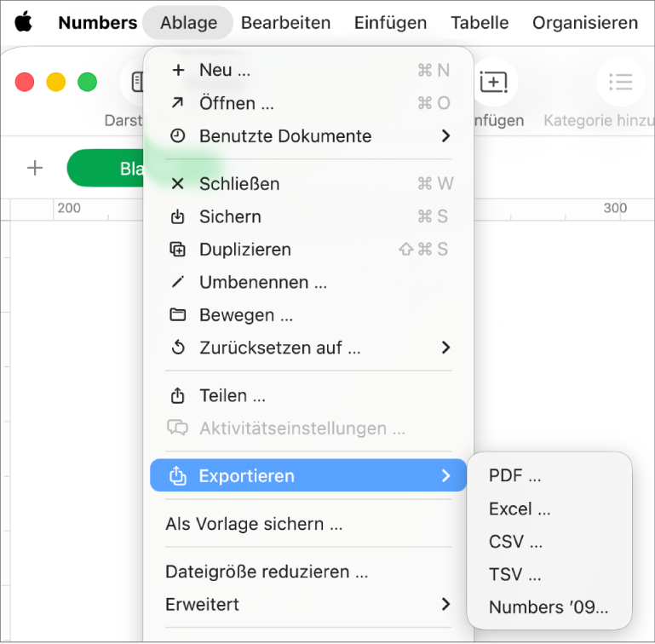Click the save icon beside Sichern
Screen dimensions: 655x644
[x=177, y=216]
